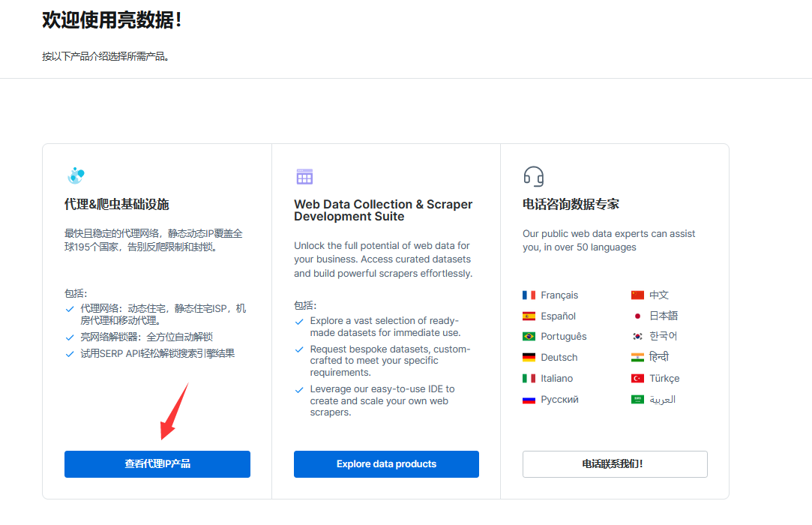Click the Saudi flag next to العربية
This screenshot has width=812, height=525.
tap(637, 400)
